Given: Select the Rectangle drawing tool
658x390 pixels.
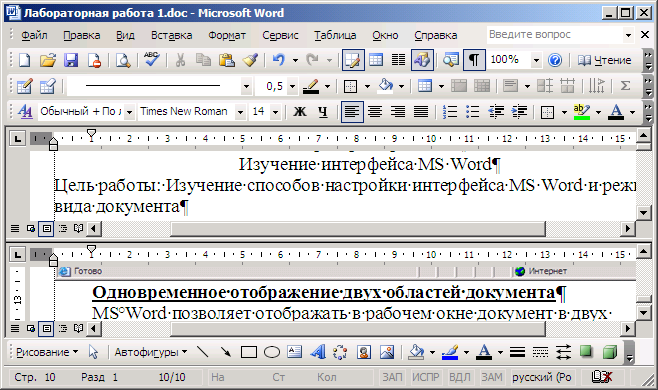Looking at the screenshot, I should (249, 352).
